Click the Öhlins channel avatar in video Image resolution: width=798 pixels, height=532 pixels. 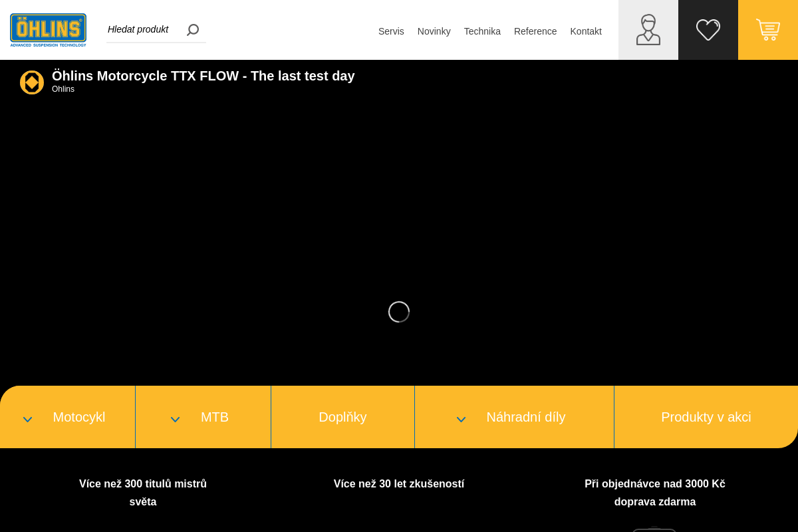32,82
